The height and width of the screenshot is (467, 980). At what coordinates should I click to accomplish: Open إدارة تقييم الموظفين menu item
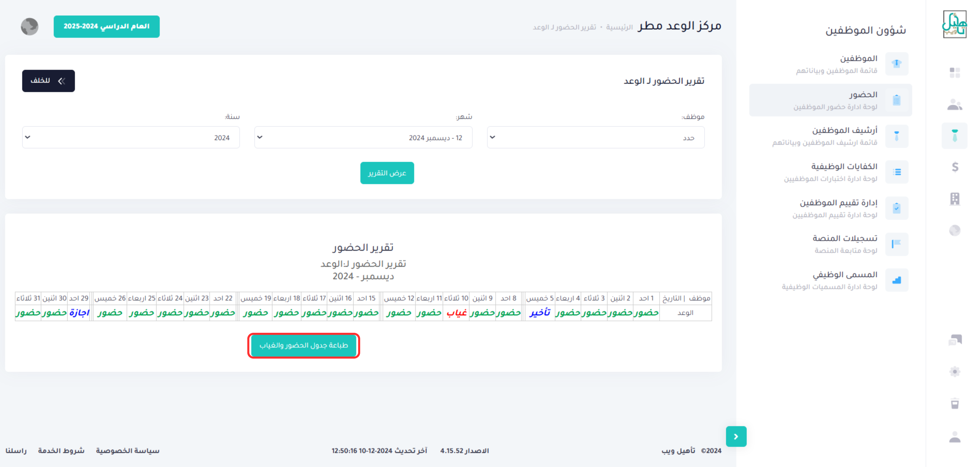pyautogui.click(x=830, y=208)
